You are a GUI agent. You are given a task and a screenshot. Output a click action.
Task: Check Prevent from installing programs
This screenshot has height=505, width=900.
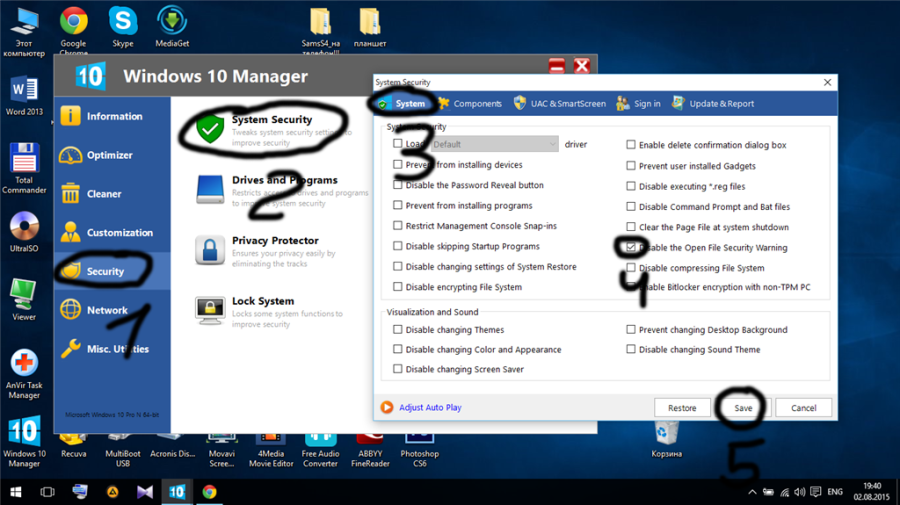coord(397,205)
